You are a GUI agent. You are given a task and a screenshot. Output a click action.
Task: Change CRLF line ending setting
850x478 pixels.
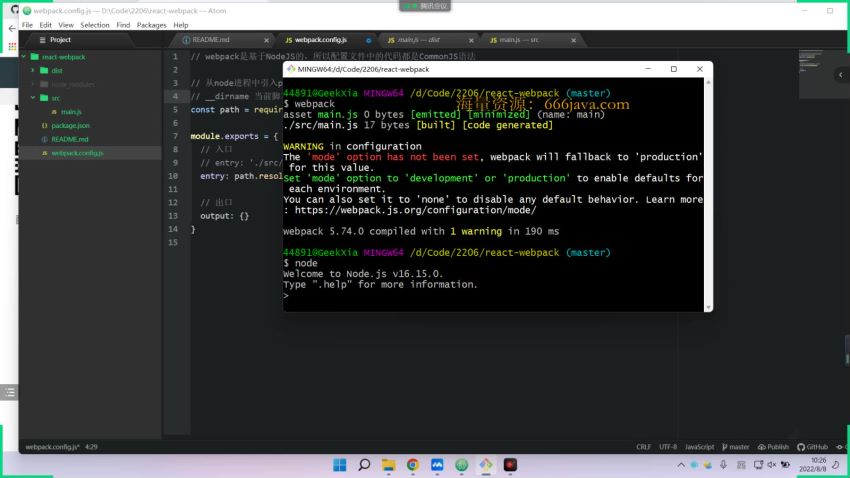[x=643, y=447]
